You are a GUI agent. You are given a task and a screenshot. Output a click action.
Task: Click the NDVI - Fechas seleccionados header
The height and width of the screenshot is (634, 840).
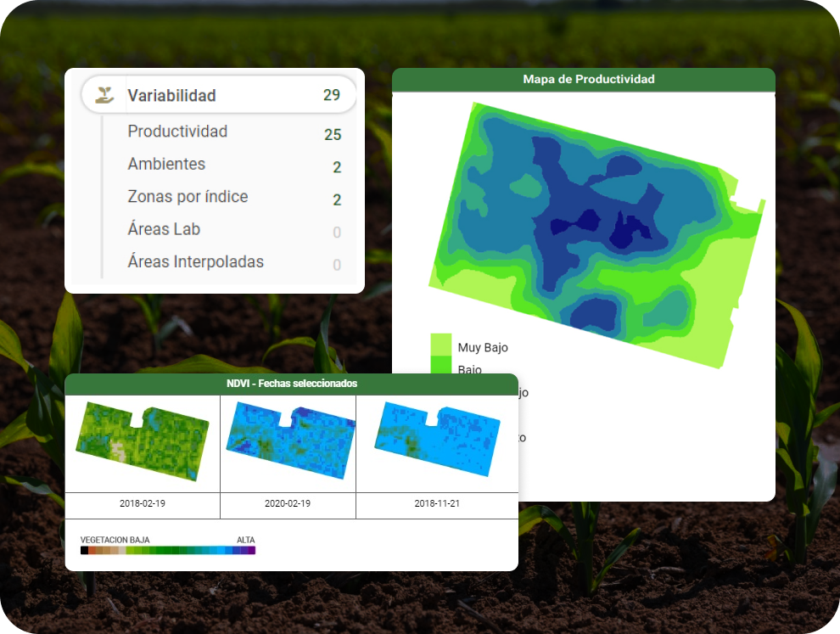click(x=291, y=384)
